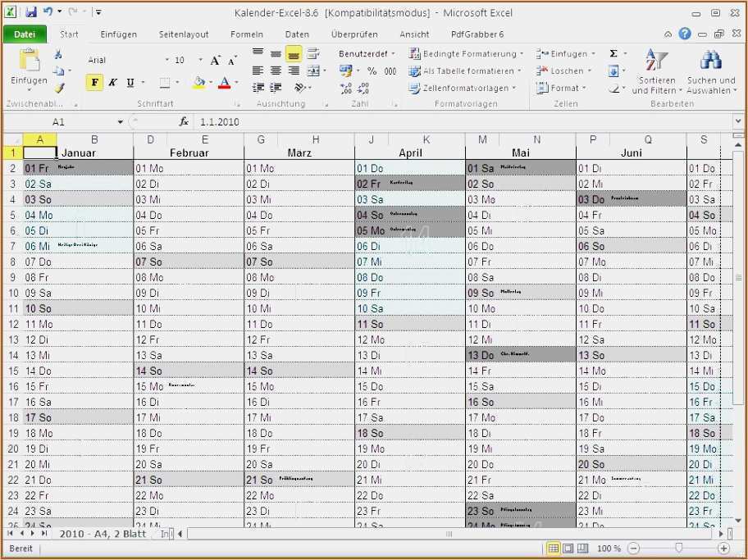
Task: Expand Bedingte Formatierung menu
Action: [466, 53]
